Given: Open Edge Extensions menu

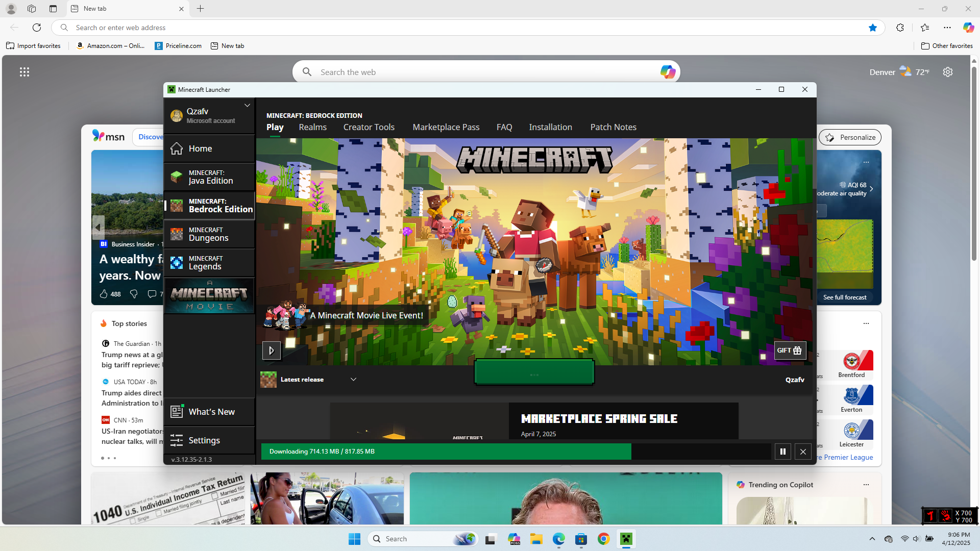Looking at the screenshot, I should coord(900,28).
